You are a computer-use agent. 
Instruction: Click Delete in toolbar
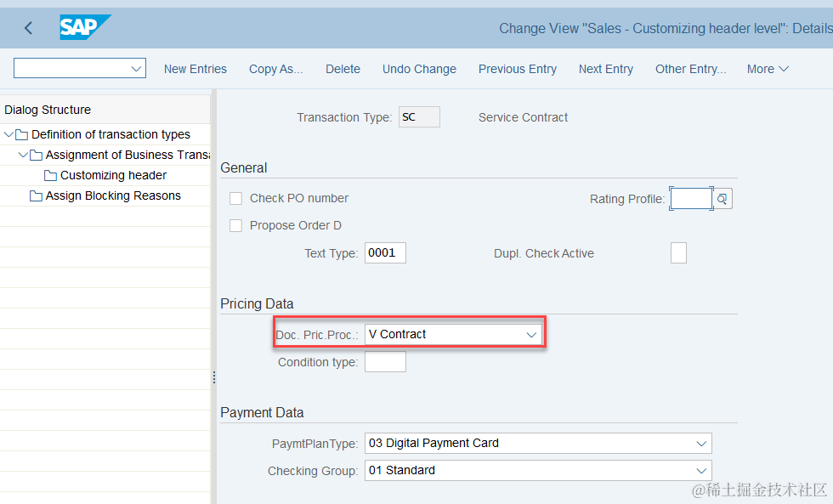pos(343,69)
